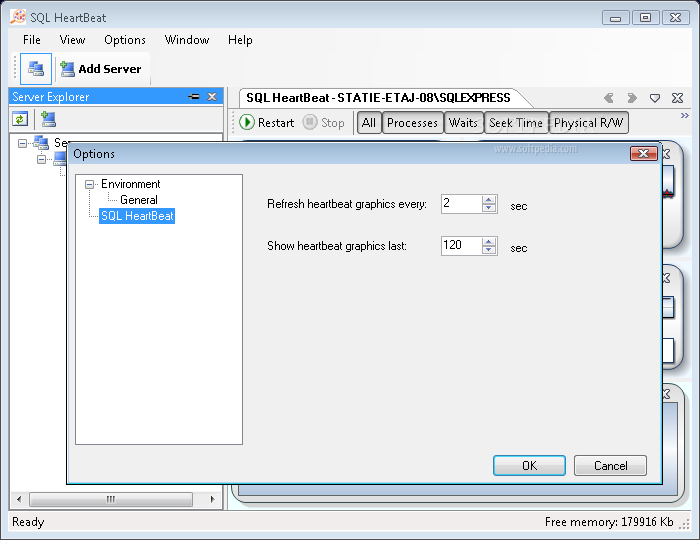Open the Help menu
Screen dimensions: 700x540
tap(240, 40)
